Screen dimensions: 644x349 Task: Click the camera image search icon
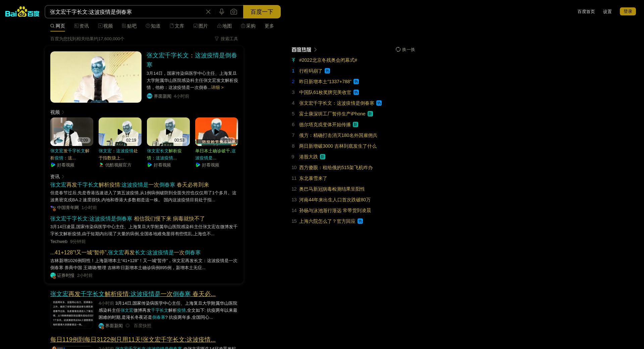234,12
